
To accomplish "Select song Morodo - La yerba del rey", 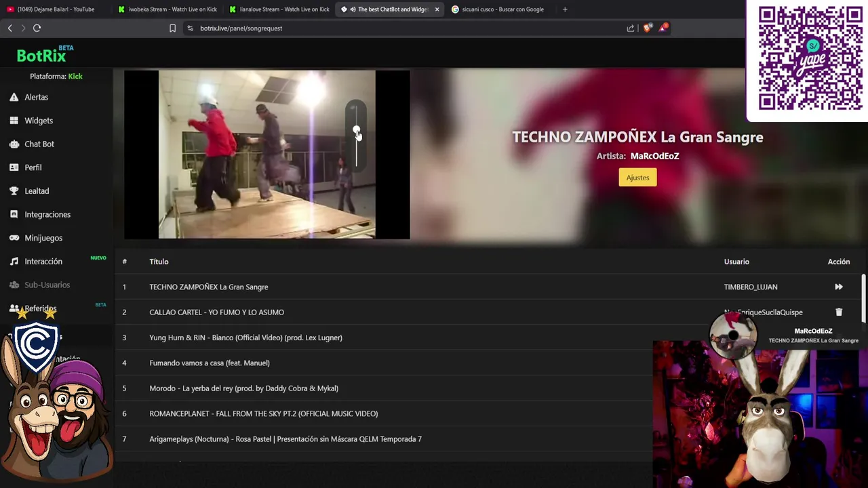I will tap(243, 388).
